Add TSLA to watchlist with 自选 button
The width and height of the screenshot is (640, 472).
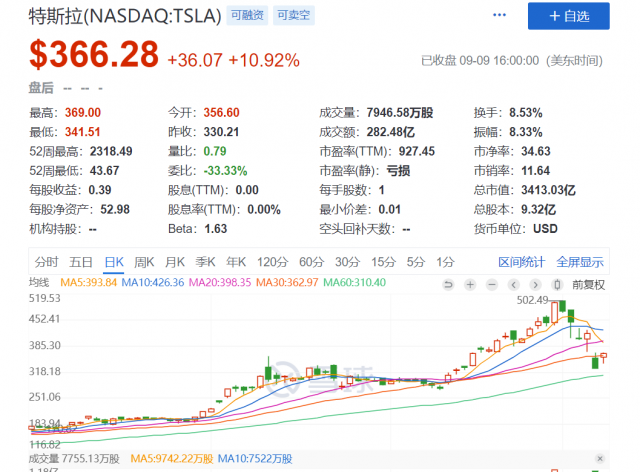coord(569,16)
